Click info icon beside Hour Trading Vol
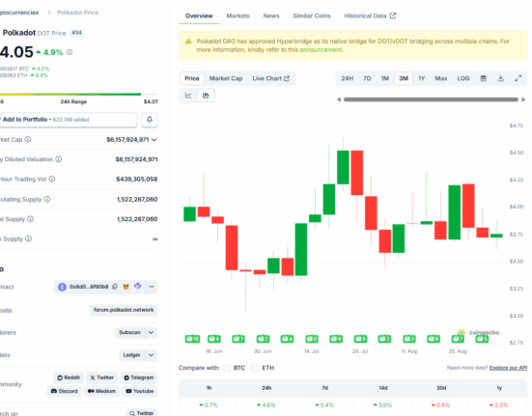 [x=52, y=179]
